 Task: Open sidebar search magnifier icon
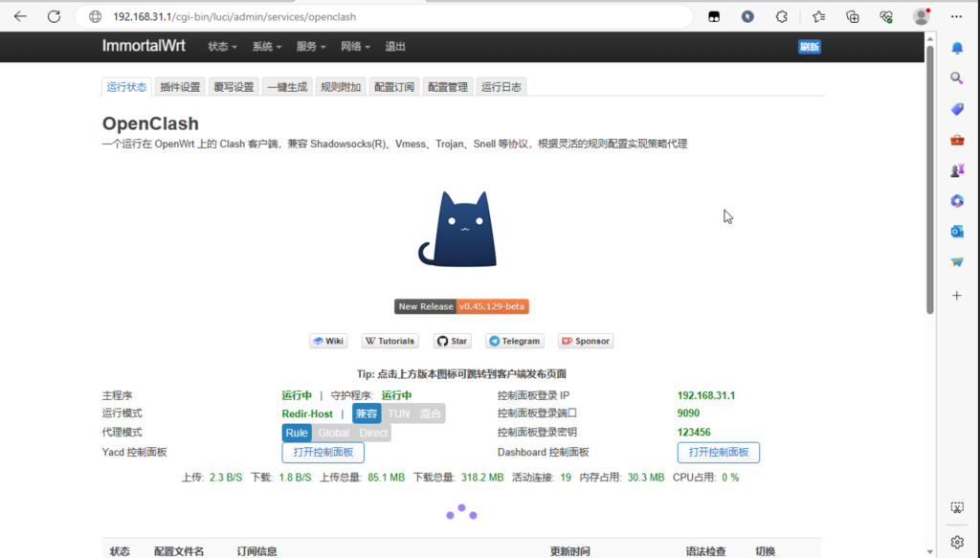(x=957, y=78)
